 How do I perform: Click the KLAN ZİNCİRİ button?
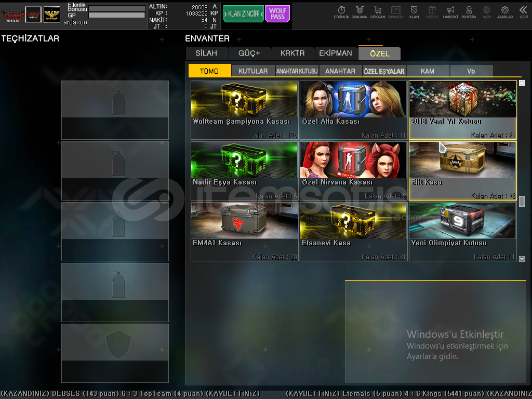click(x=244, y=14)
